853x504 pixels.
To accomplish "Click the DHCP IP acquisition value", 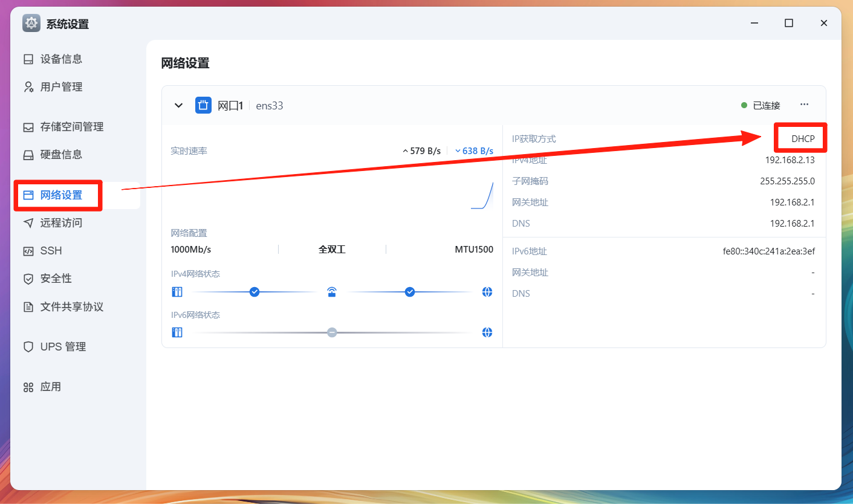I will point(803,139).
